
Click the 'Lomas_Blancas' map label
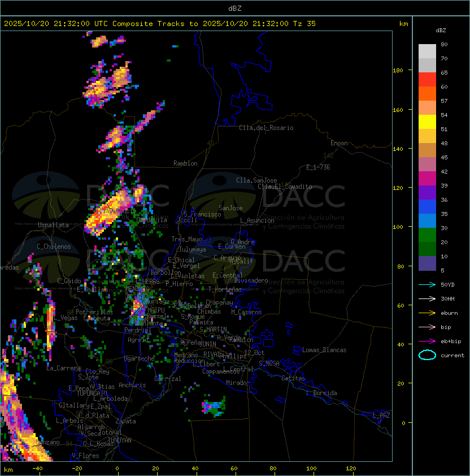[324, 350]
